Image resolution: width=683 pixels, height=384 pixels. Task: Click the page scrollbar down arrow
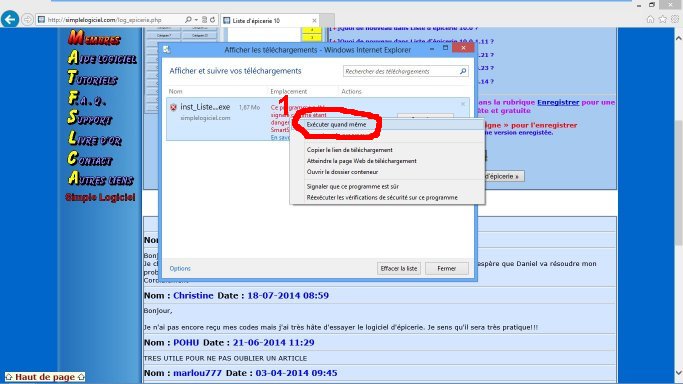click(678, 373)
